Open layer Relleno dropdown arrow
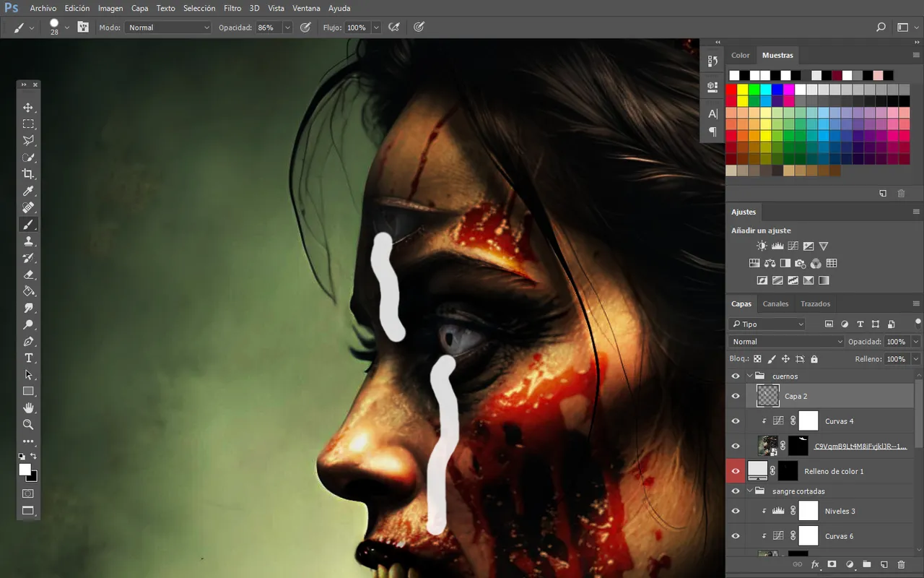Viewport: 924px width, 578px height. coord(916,359)
